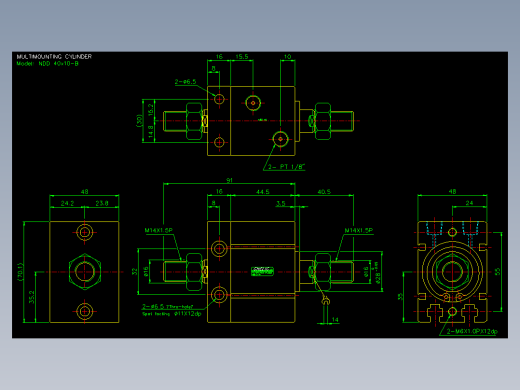The image size is (520, 390).
Task: Select the hex nut in left side view
Action: coord(85,272)
